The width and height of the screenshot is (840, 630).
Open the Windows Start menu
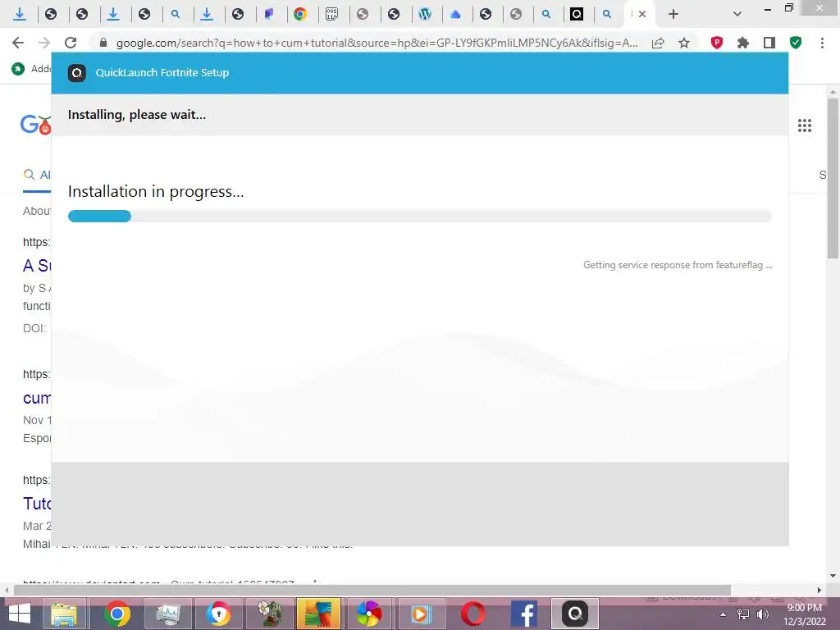coord(20,614)
